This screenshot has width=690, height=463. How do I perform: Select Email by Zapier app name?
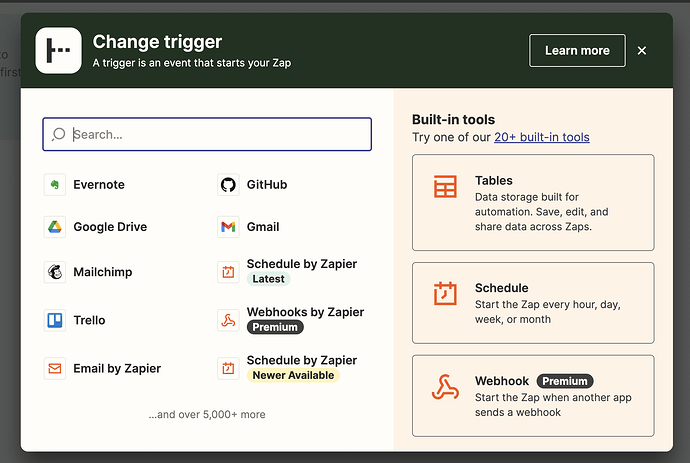coord(117,368)
